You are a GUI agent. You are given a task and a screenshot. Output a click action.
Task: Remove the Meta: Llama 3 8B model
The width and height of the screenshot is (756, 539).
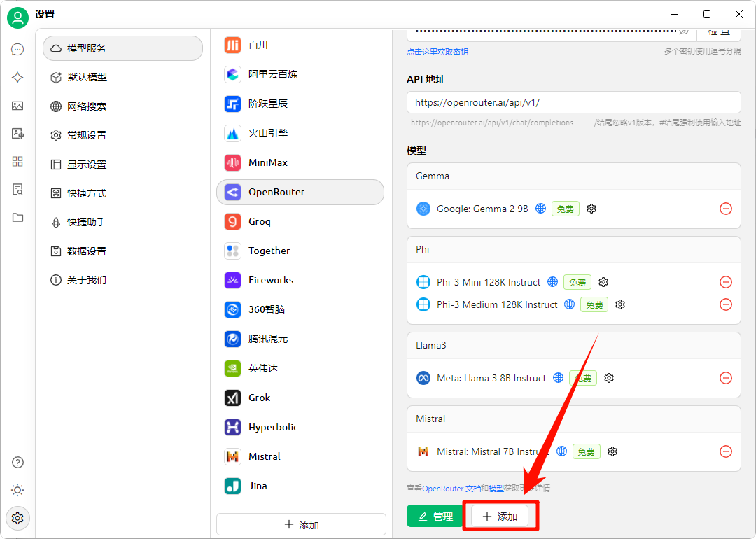(726, 378)
